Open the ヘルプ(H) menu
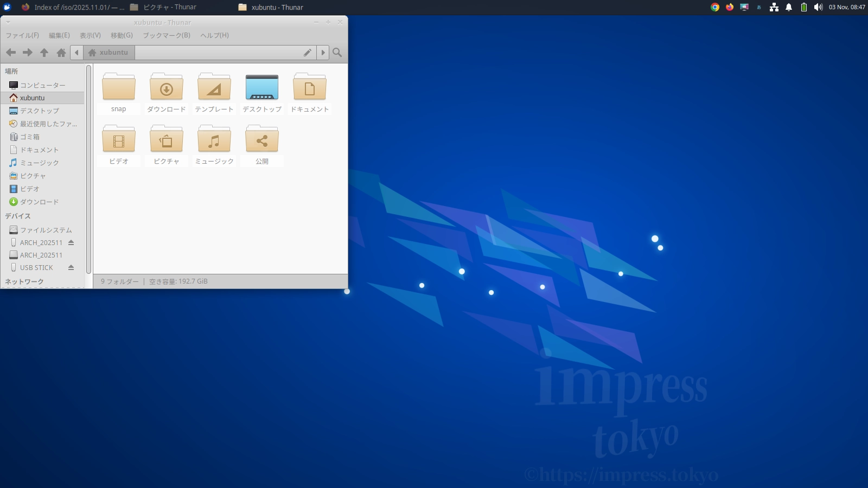Screen dimensions: 868x488 point(214,35)
